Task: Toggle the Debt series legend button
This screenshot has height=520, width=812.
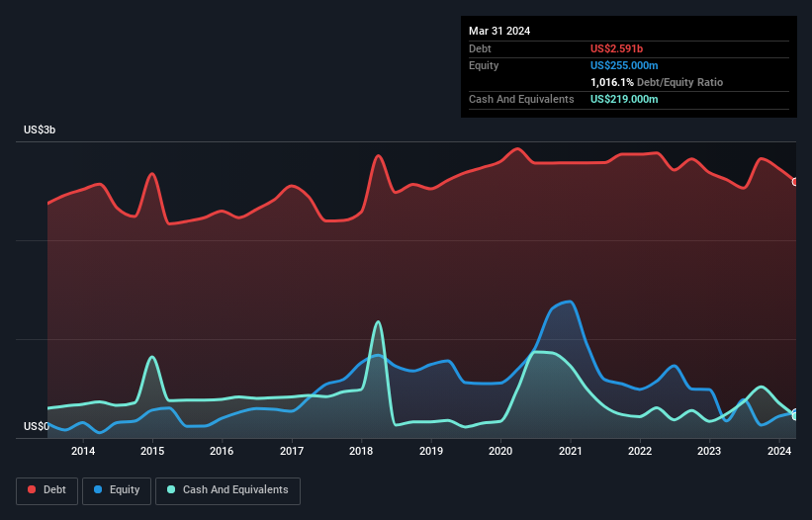Action: click(x=47, y=490)
